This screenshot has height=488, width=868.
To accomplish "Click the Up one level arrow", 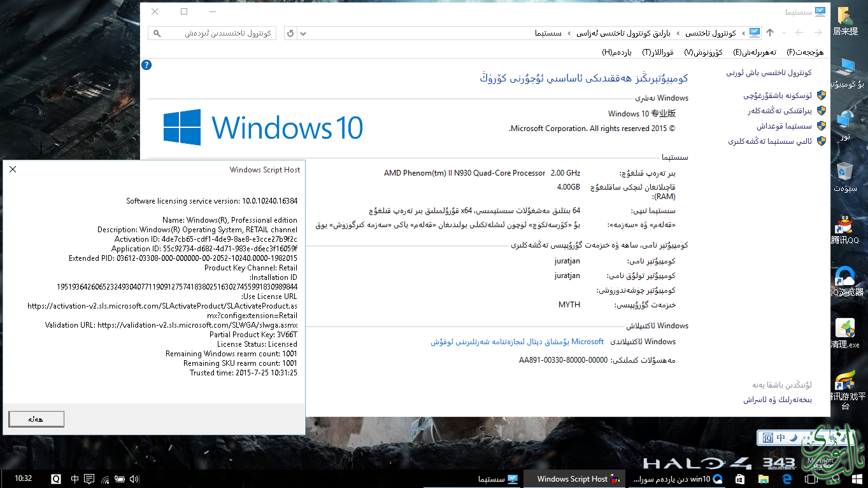I will point(770,32).
